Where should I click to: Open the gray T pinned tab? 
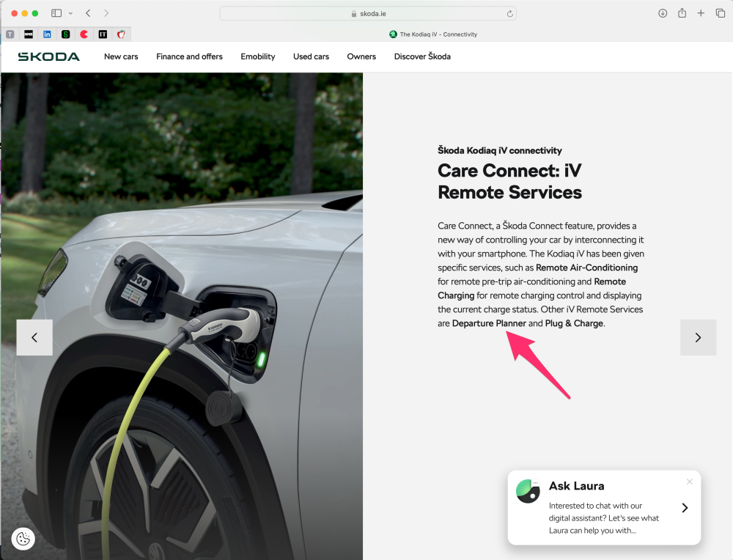tap(10, 34)
